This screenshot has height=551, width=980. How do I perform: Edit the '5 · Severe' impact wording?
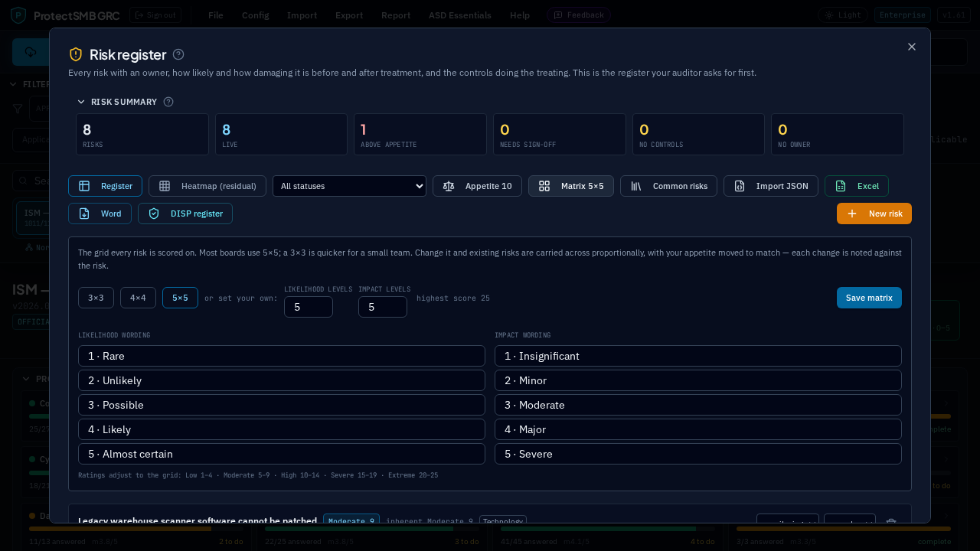(x=698, y=454)
